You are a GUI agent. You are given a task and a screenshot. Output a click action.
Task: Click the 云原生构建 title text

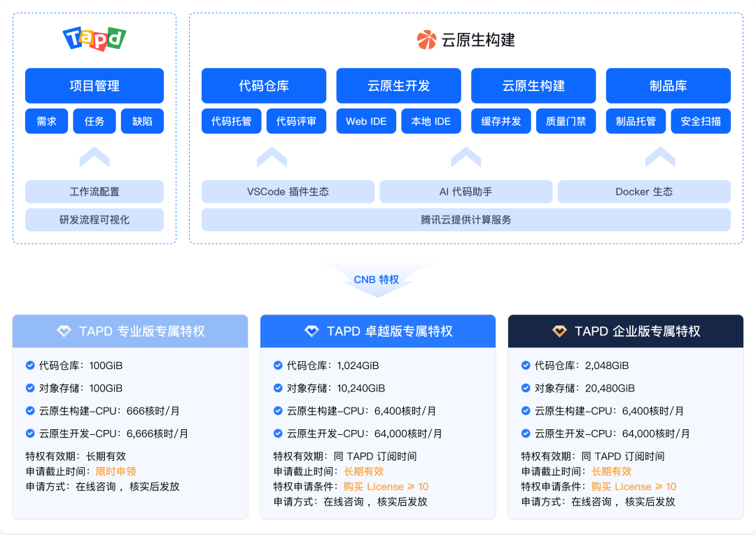point(478,39)
